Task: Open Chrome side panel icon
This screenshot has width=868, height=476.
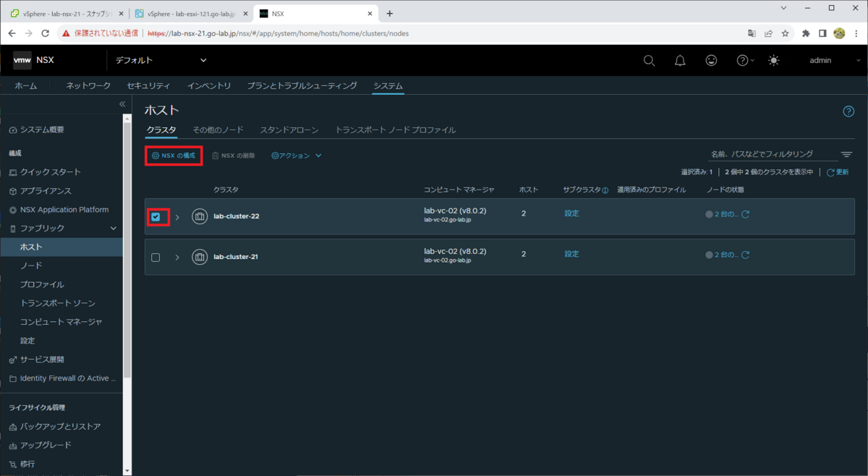Action: click(823, 33)
